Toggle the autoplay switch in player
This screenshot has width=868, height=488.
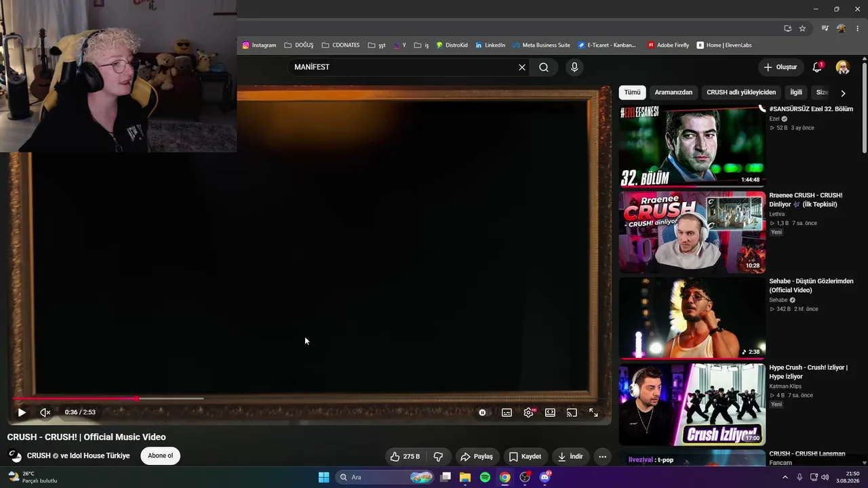(x=482, y=412)
